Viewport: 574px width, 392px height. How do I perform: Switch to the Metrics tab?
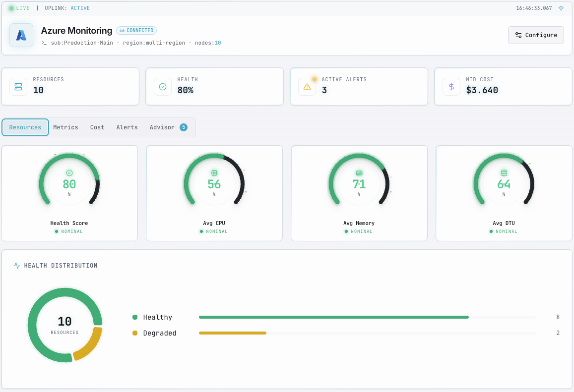pyautogui.click(x=65, y=127)
